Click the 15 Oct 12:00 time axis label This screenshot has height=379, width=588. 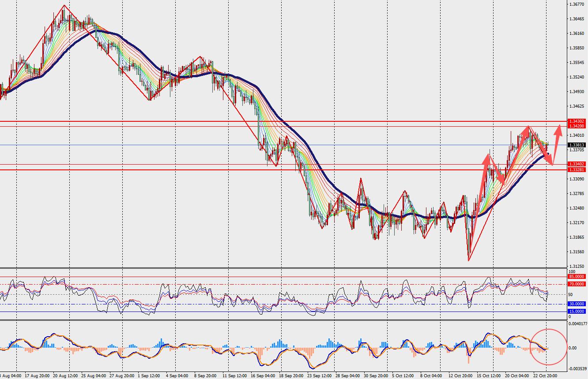point(489,375)
